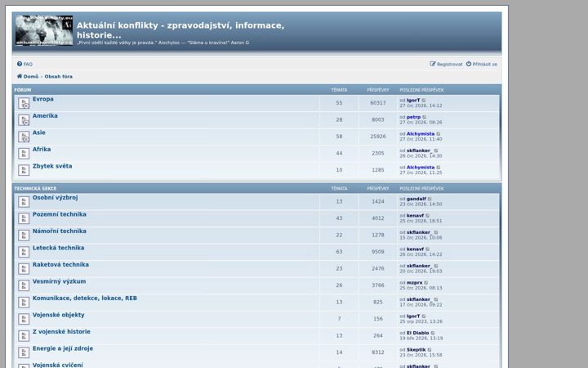Open the Evropa forum

tap(43, 99)
